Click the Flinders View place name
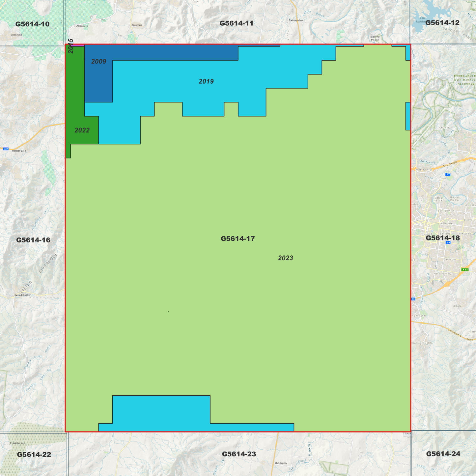This screenshot has width=476, height=476. pyautogui.click(x=443, y=274)
